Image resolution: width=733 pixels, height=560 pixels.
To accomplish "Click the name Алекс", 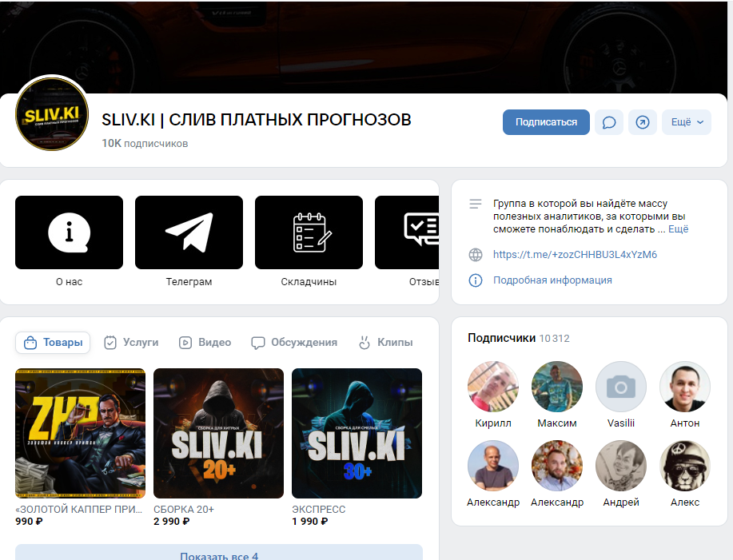I will tap(685, 502).
